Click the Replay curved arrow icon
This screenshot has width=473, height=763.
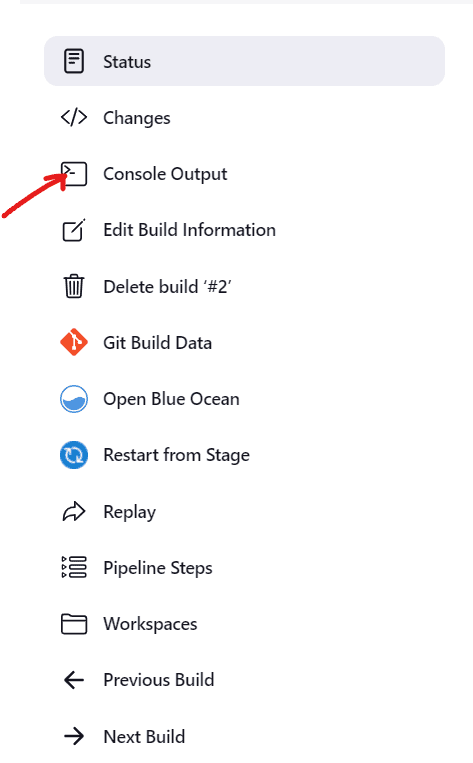click(x=74, y=511)
